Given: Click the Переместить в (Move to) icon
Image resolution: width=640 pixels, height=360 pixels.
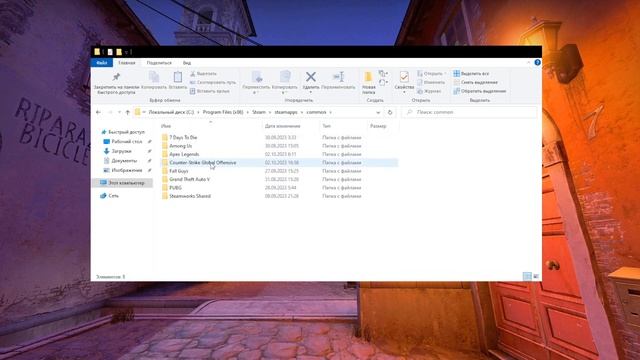Looking at the screenshot, I should point(257,77).
